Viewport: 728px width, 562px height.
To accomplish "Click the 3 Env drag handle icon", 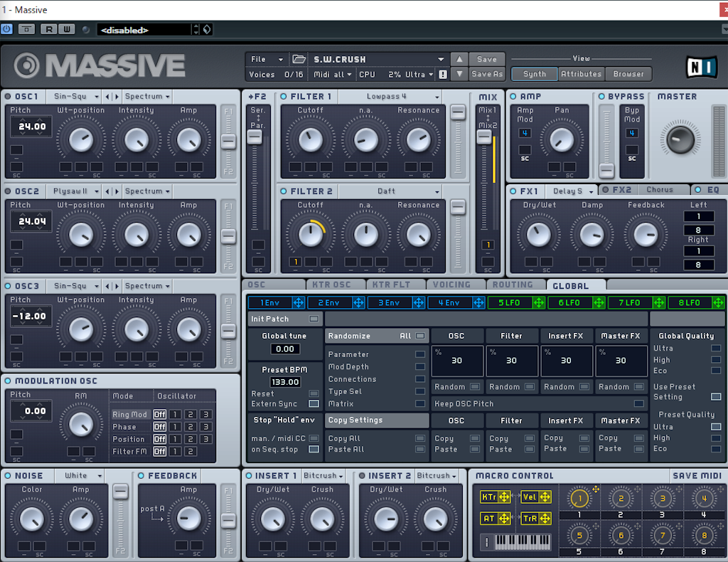I will 418,303.
